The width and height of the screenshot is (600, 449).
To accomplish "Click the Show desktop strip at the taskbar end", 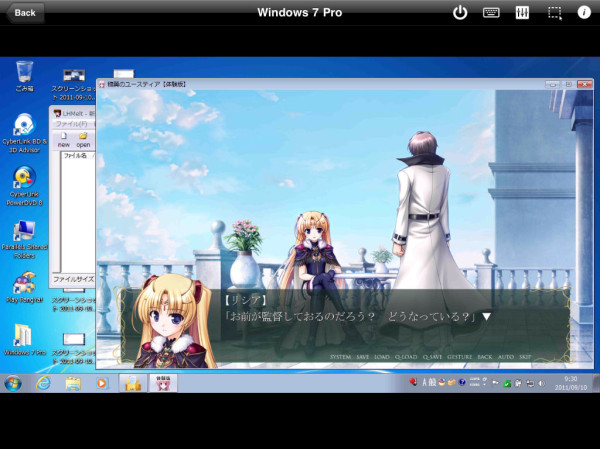I will [596, 383].
